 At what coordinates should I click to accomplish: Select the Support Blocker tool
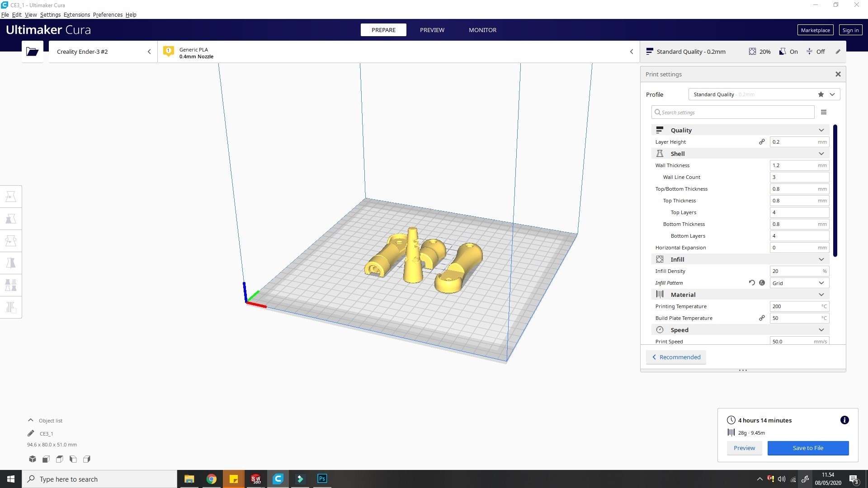coord(11,307)
